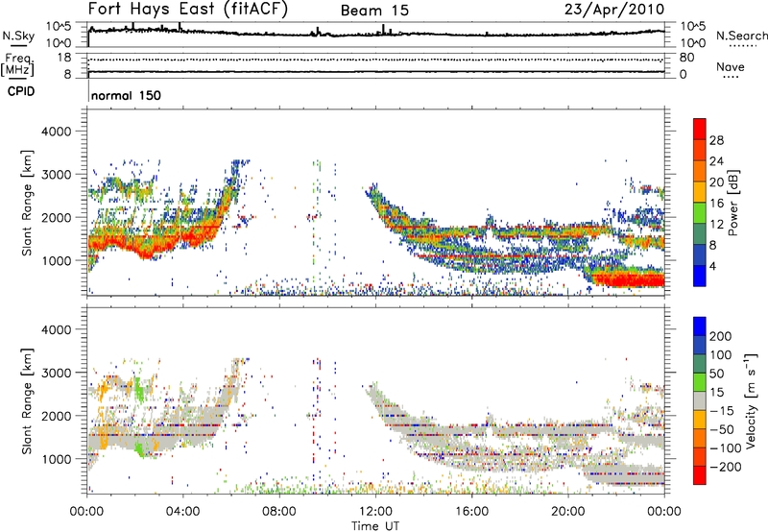
Task: Click the gray segment of the Velocity color bar
Action: click(x=700, y=400)
